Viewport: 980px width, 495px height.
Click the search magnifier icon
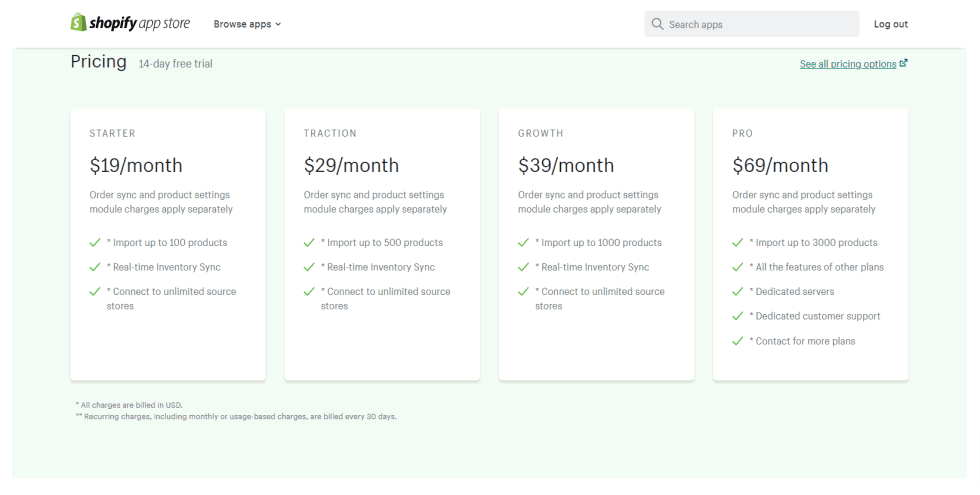click(657, 24)
